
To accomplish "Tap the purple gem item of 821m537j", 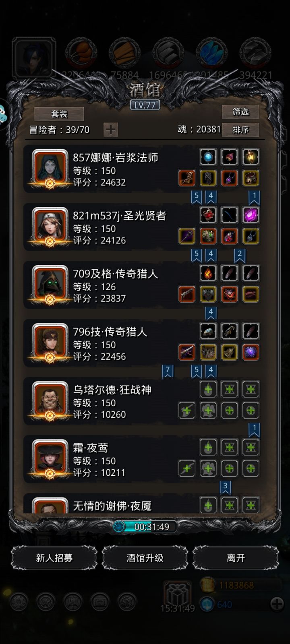I will tap(251, 215).
